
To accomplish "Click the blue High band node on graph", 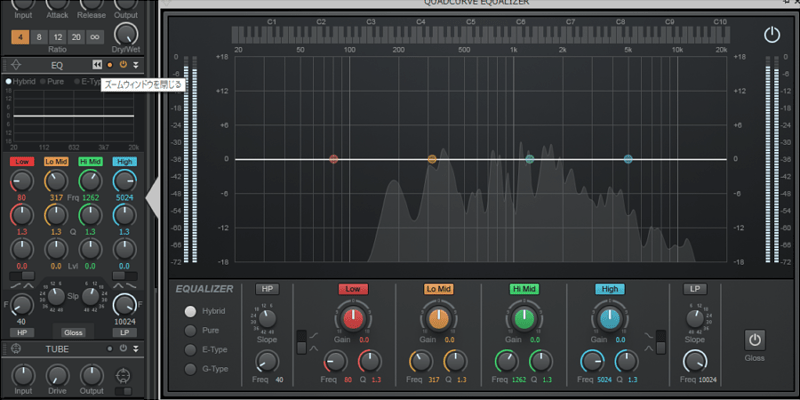I will tap(628, 159).
